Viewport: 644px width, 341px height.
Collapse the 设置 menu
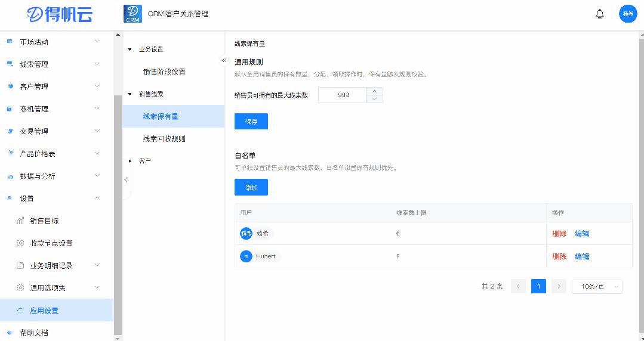[97, 198]
